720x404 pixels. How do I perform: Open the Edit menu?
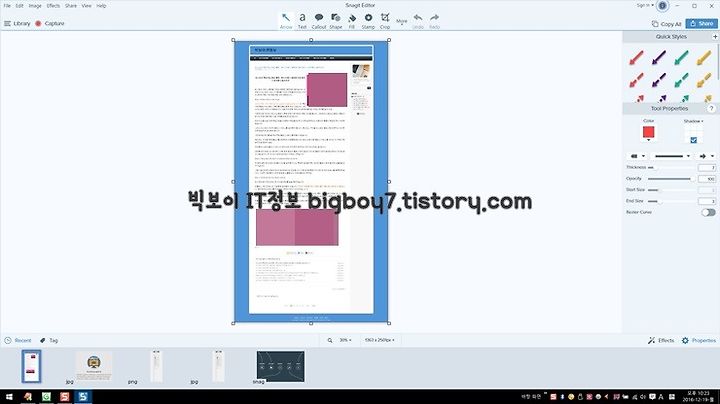[x=19, y=6]
